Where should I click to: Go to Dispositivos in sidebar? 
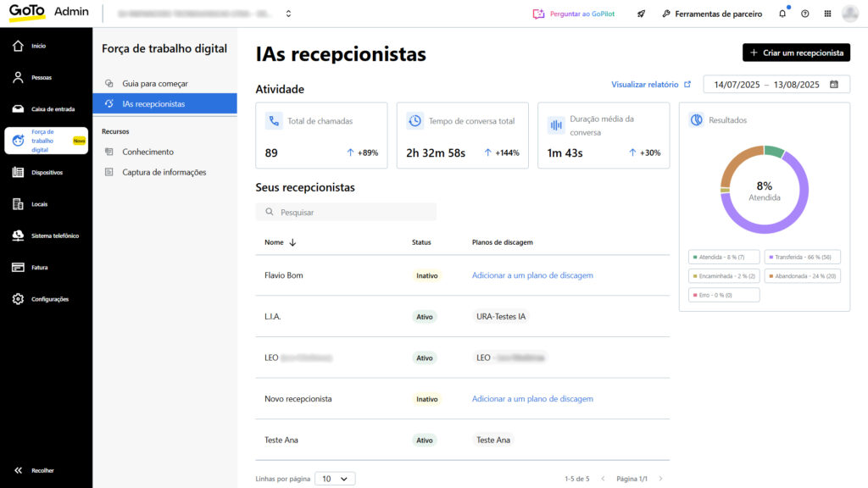tap(46, 172)
